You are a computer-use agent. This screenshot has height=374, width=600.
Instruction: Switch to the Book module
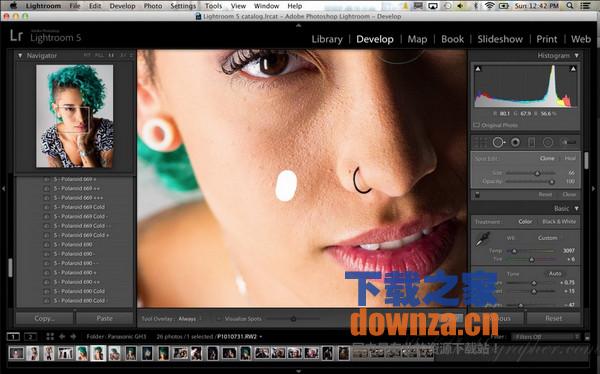point(452,39)
